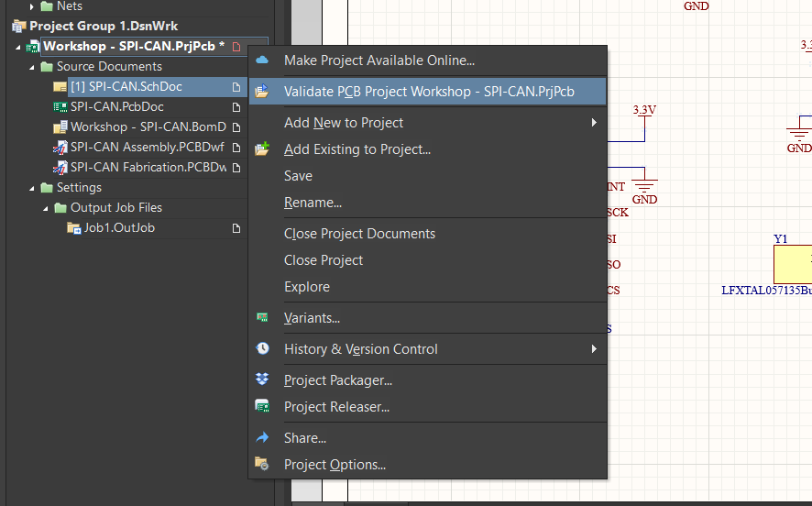Choose Add Existing to Project
Image resolution: width=812 pixels, height=506 pixels.
[428, 149]
